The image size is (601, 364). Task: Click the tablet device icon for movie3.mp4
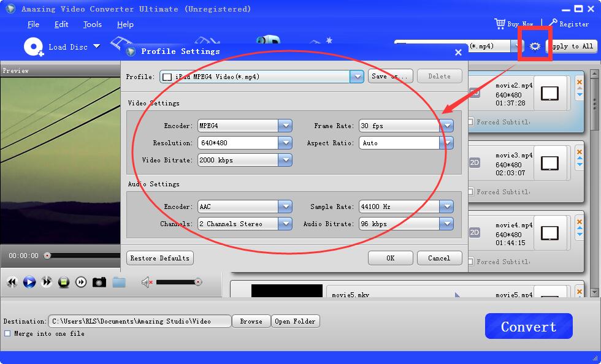click(x=549, y=163)
